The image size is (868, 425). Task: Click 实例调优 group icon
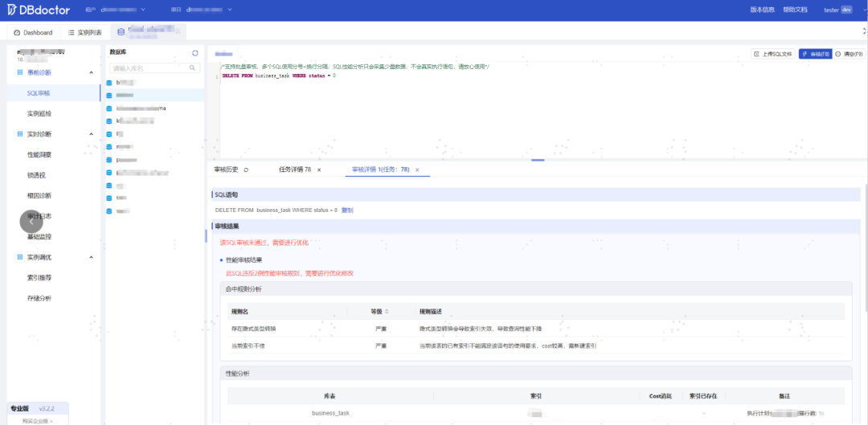point(20,257)
